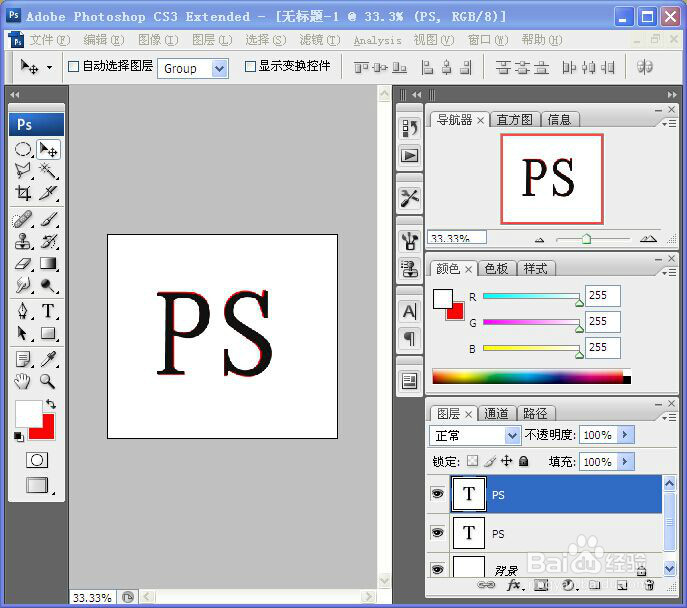Switch to the 色板 tab
Screen dimensions: 687x608
coord(496,269)
